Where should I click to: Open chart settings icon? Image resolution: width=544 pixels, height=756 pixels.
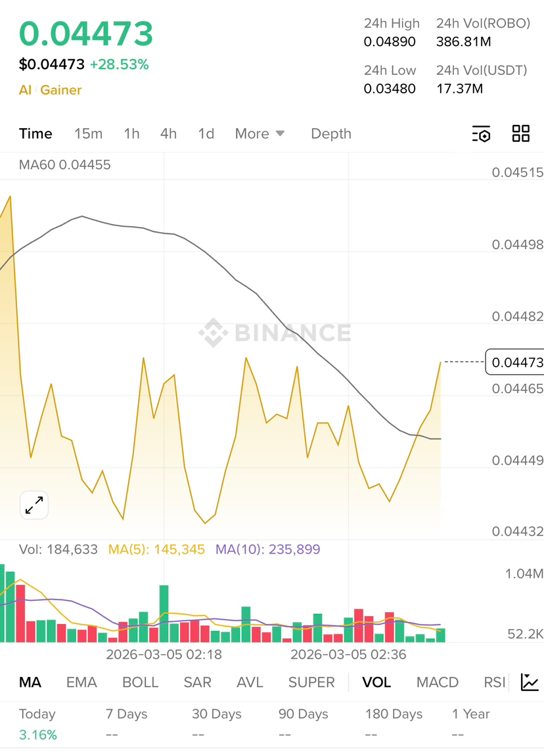coord(482,134)
